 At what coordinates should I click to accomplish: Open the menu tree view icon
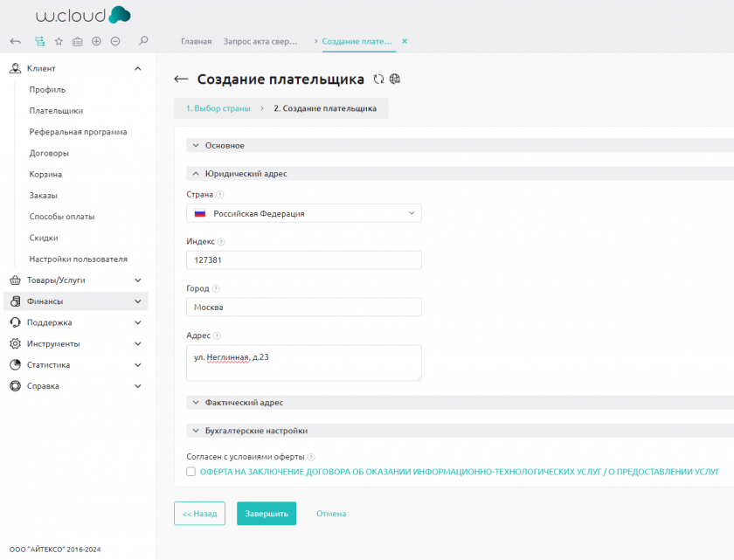tap(39, 41)
